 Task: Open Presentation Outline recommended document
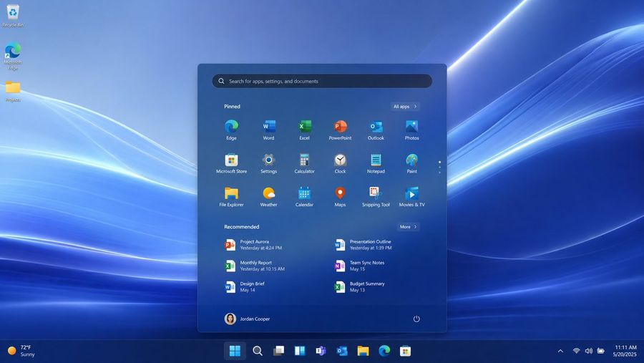(x=364, y=245)
